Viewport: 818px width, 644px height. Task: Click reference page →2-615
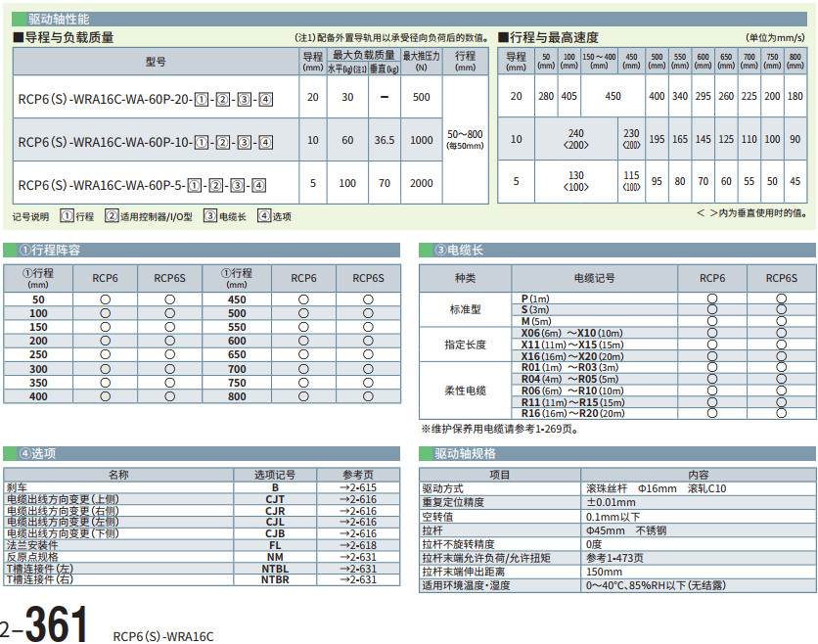click(x=358, y=487)
